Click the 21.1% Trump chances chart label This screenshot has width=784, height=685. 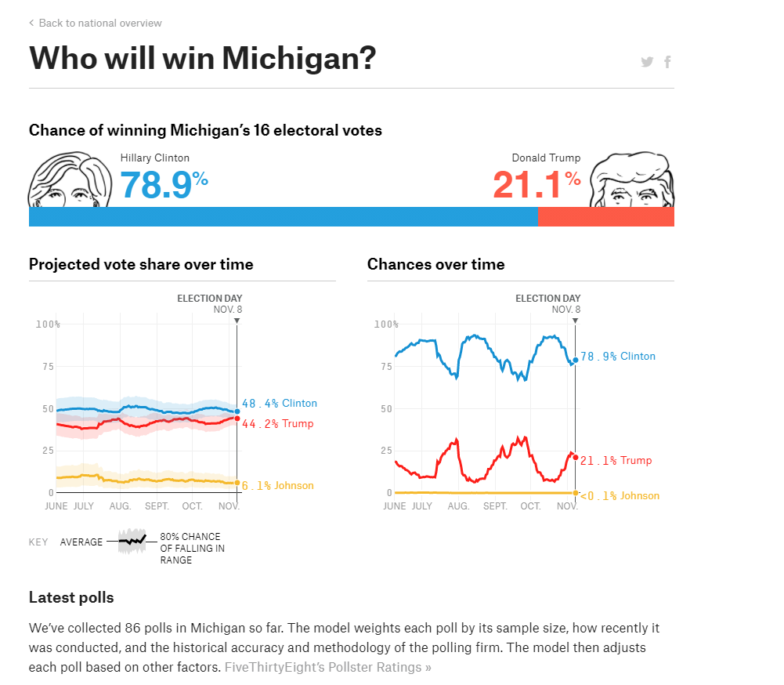pyautogui.click(x=616, y=461)
